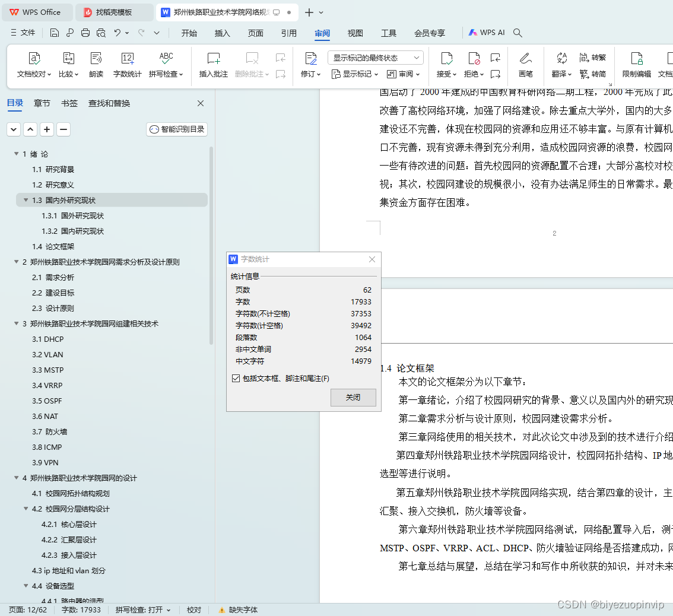Click 插入批注 to insert a comment

(213, 65)
